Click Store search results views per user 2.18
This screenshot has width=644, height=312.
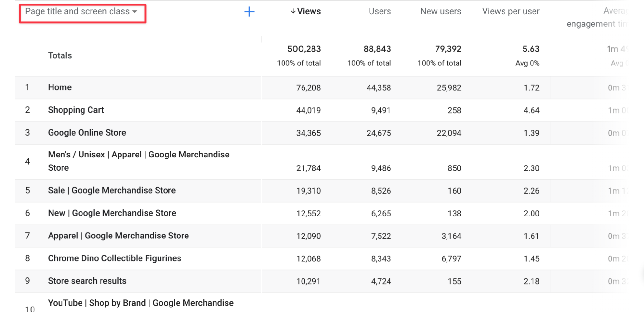tap(532, 281)
